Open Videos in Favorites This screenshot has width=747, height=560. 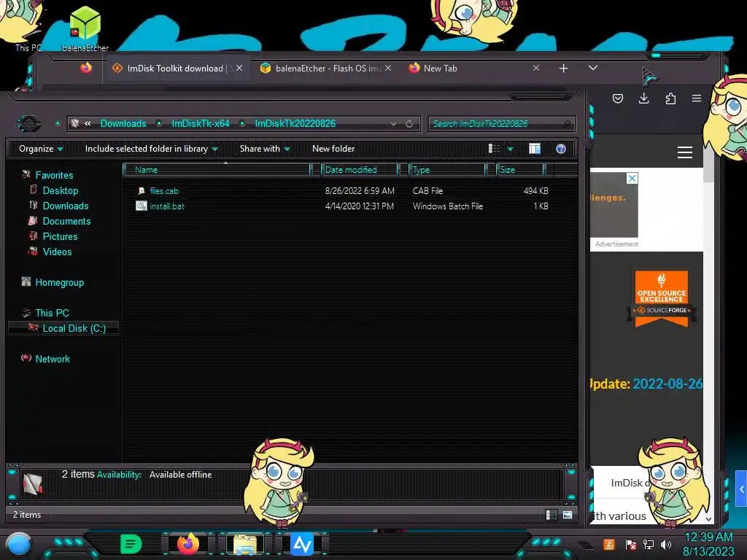click(57, 252)
